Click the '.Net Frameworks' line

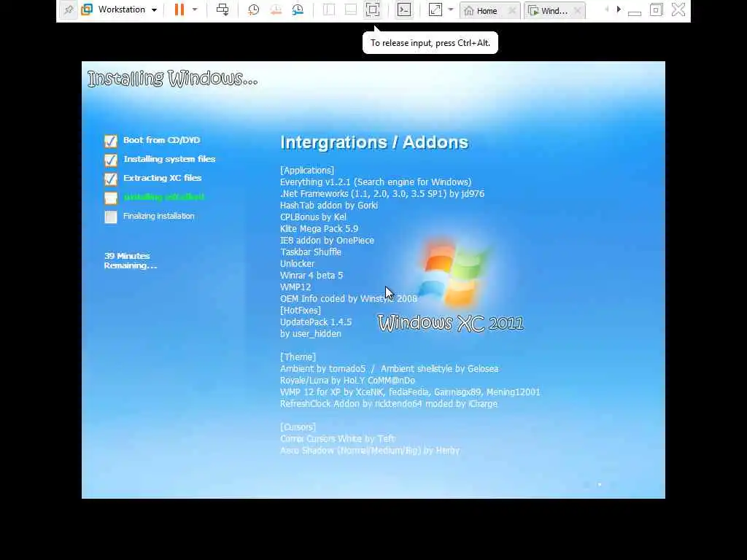pos(382,194)
